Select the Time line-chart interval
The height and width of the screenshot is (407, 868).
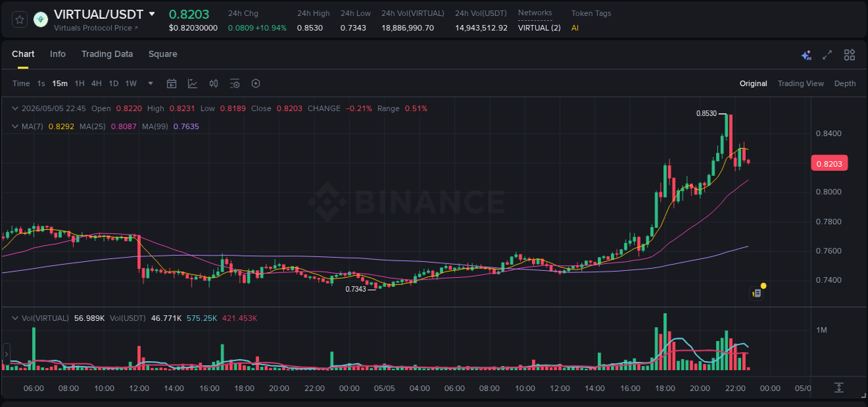click(x=21, y=83)
